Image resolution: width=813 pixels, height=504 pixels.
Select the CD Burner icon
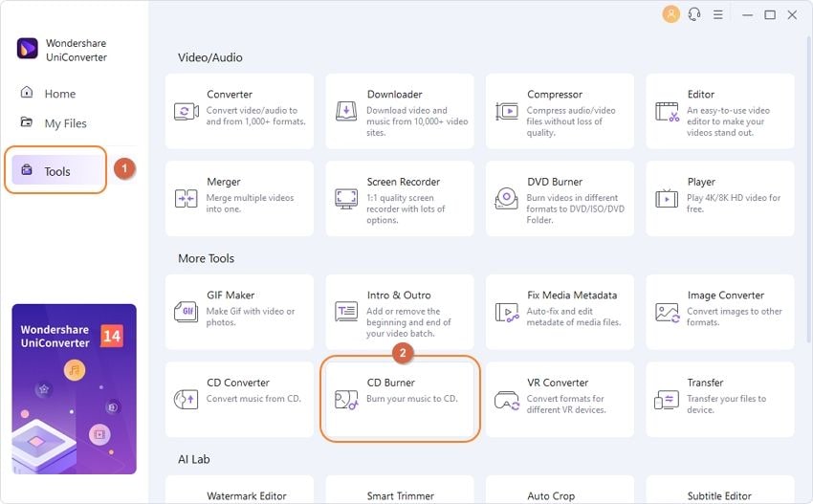pyautogui.click(x=346, y=400)
